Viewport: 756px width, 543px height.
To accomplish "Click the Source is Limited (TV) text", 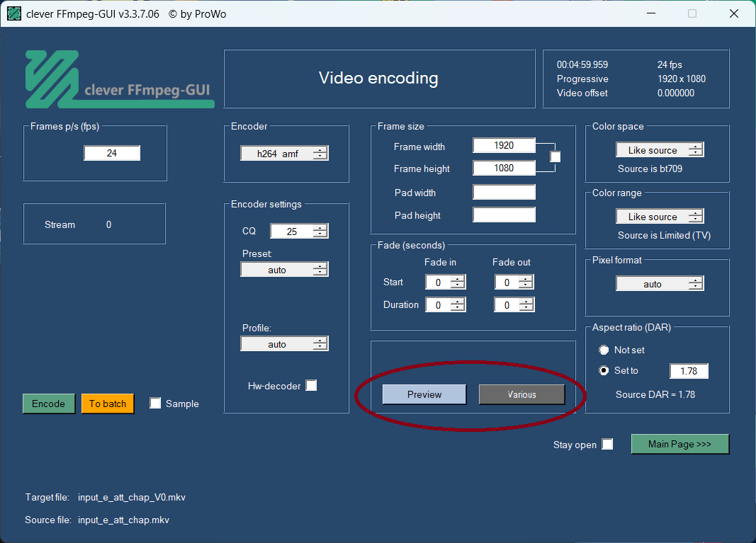I will point(664,235).
